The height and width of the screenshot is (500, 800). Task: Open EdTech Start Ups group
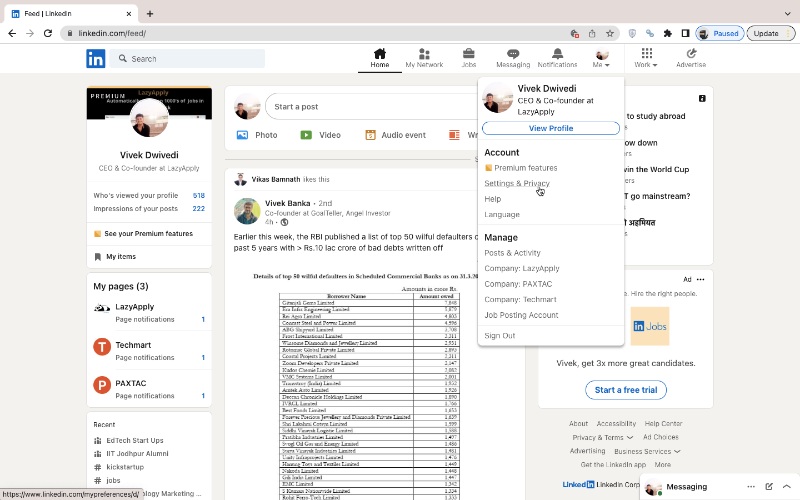(x=135, y=440)
